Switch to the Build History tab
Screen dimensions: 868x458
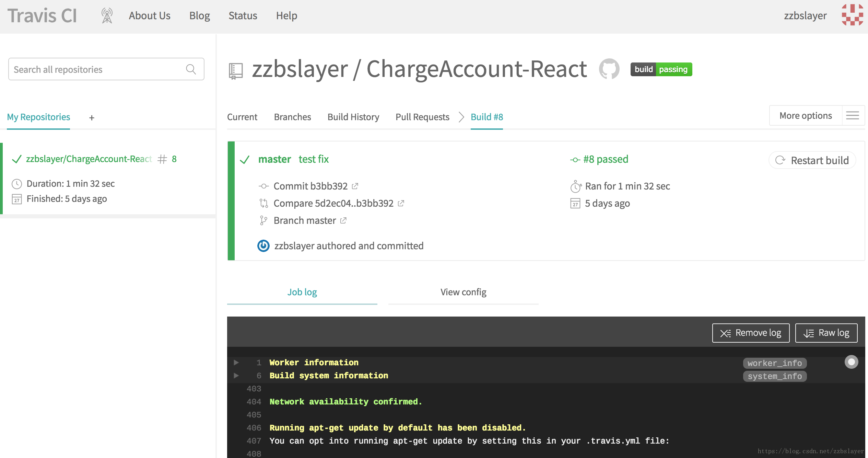(353, 117)
